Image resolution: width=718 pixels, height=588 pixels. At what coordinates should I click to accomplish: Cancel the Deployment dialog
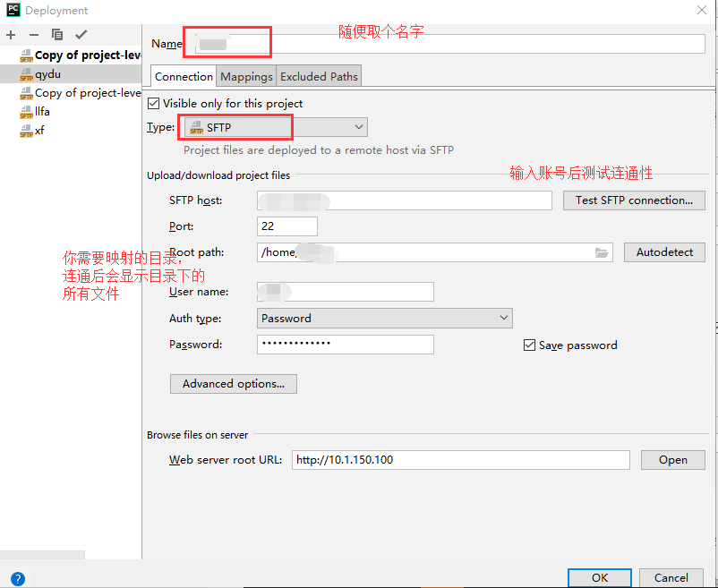coord(671,578)
